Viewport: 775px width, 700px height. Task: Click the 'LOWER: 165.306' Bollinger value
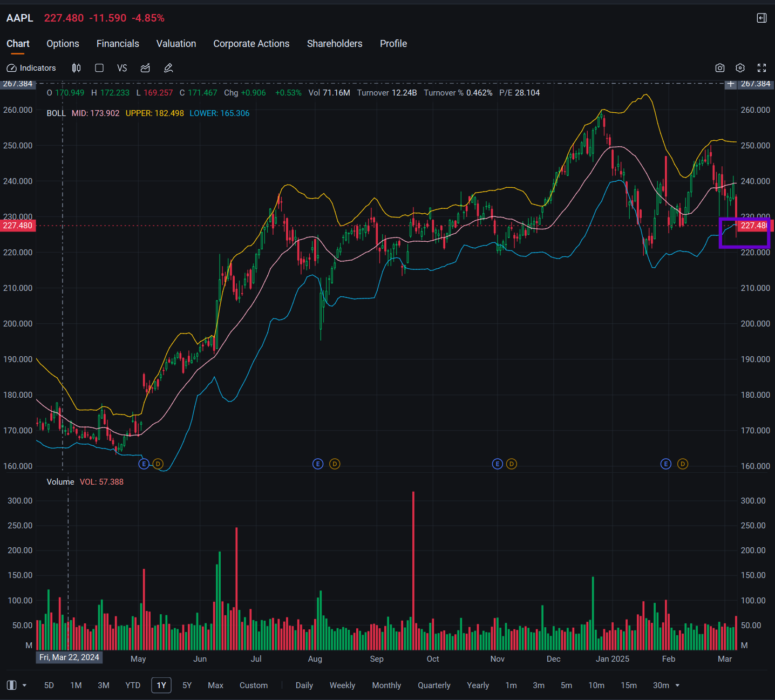pos(220,113)
